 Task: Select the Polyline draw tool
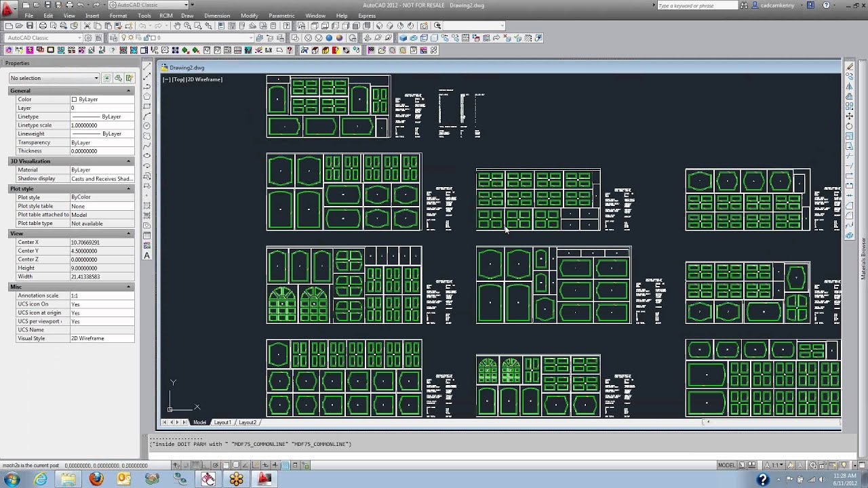pos(147,87)
